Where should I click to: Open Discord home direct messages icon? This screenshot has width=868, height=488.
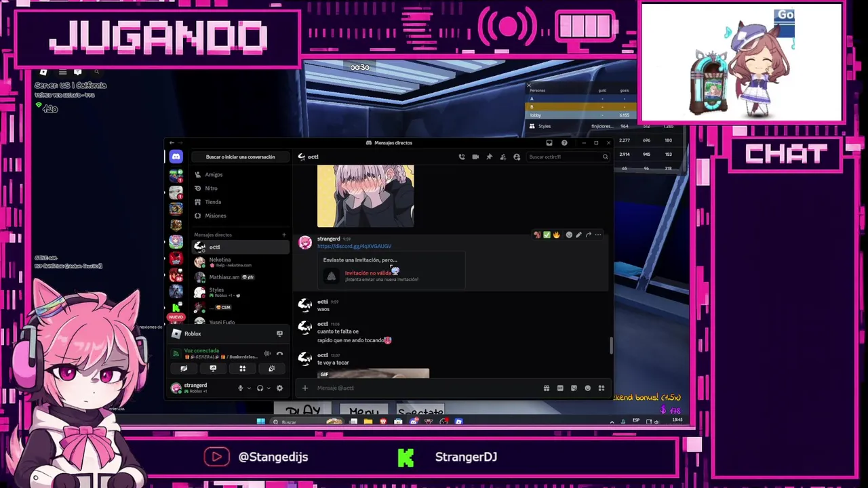coord(176,157)
